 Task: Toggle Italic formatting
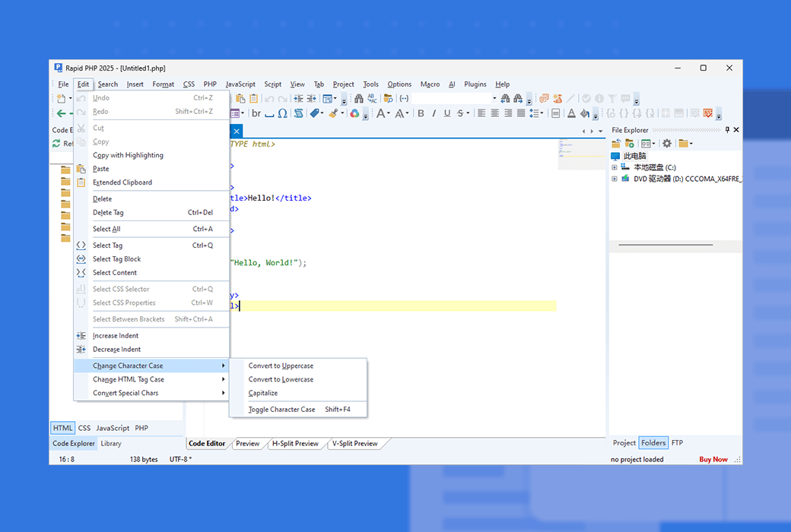coord(434,113)
